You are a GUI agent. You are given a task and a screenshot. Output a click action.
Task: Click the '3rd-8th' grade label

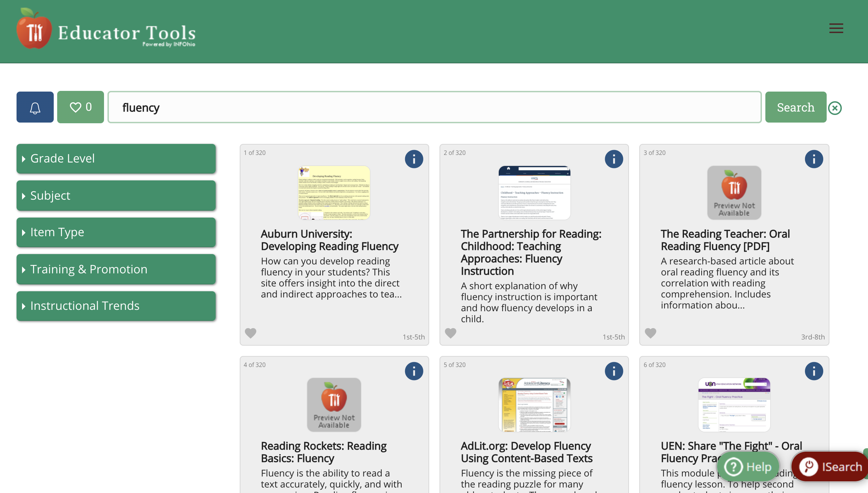[813, 337]
